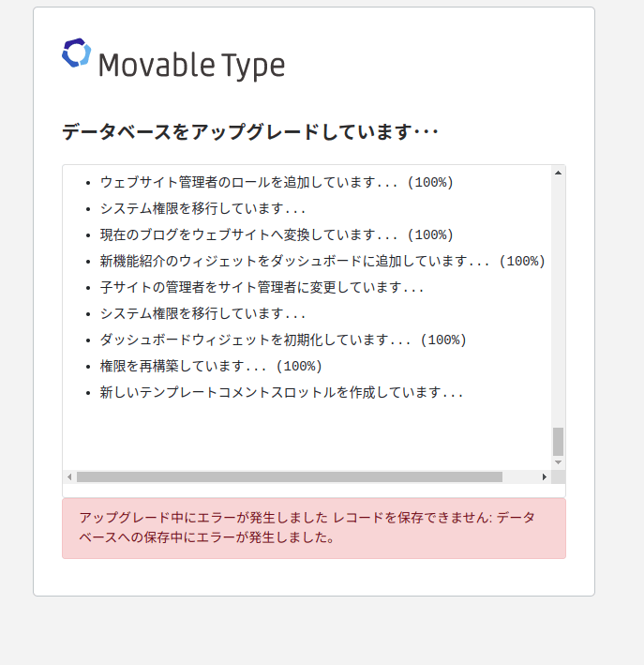Click the log line "新機能紹介のウィジェットをダッシュボードに追加しています"

[x=322, y=262]
